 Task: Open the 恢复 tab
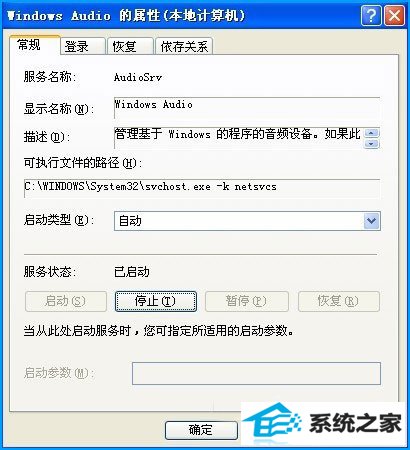click(x=130, y=46)
